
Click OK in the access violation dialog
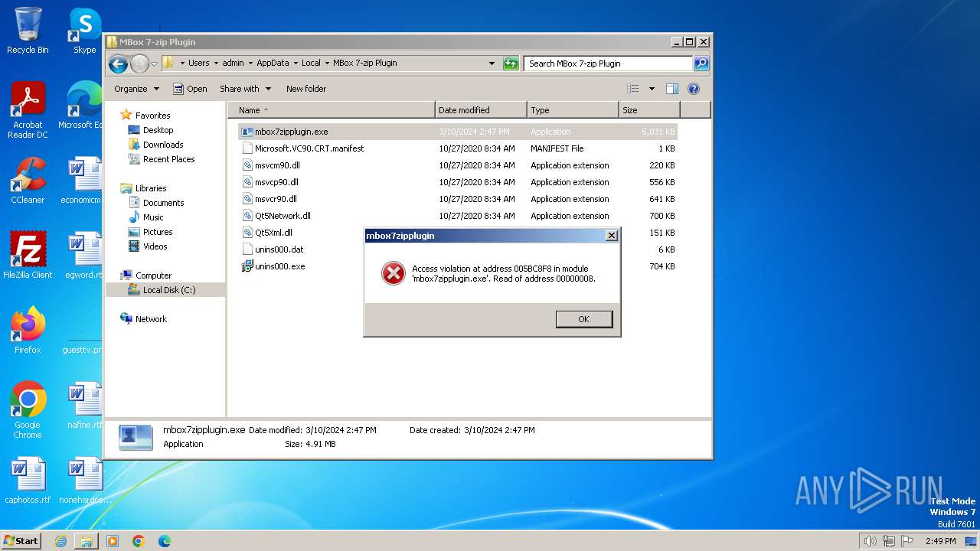coord(583,319)
